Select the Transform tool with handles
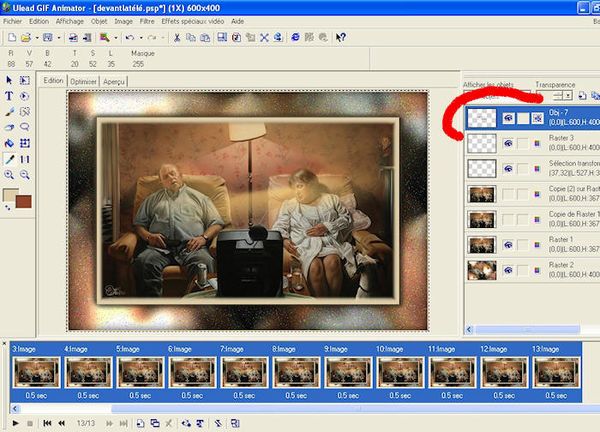600x432 pixels. point(25,143)
